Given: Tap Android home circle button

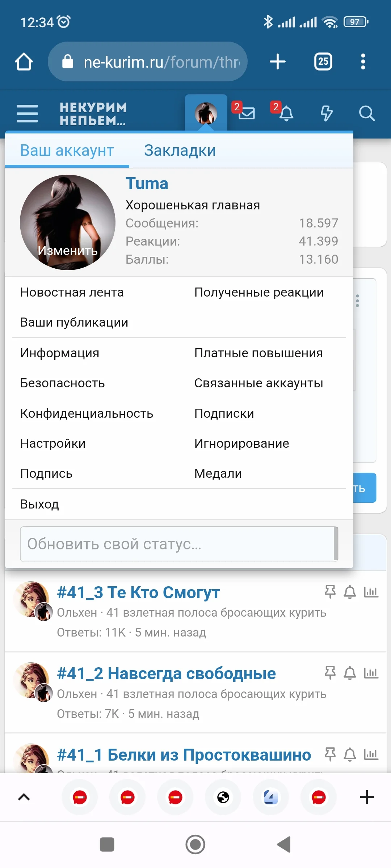Looking at the screenshot, I should pos(195,844).
